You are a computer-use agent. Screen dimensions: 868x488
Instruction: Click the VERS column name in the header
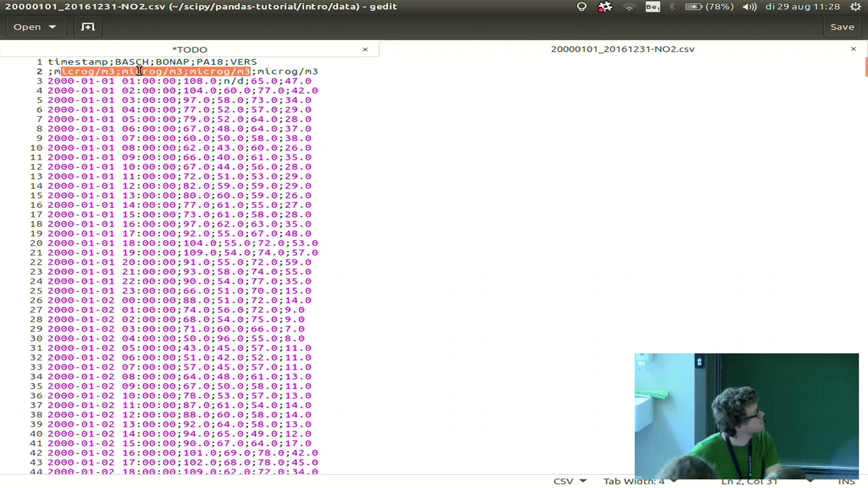tap(244, 62)
